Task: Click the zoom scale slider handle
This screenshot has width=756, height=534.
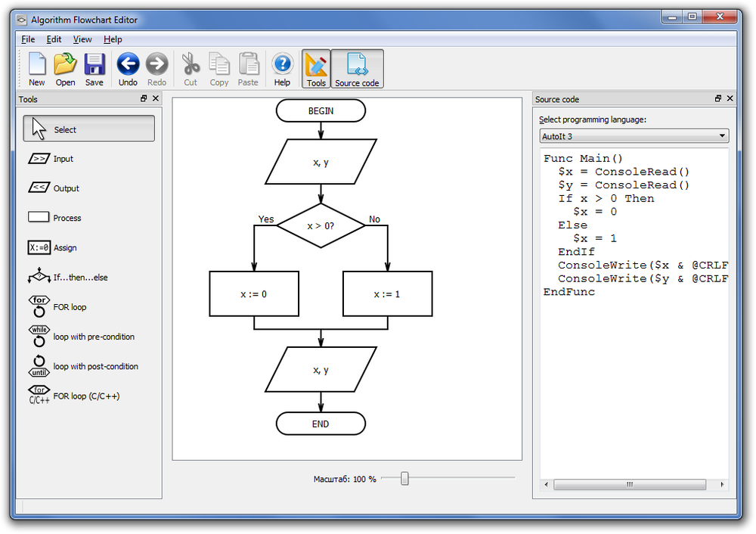Action: coord(404,478)
